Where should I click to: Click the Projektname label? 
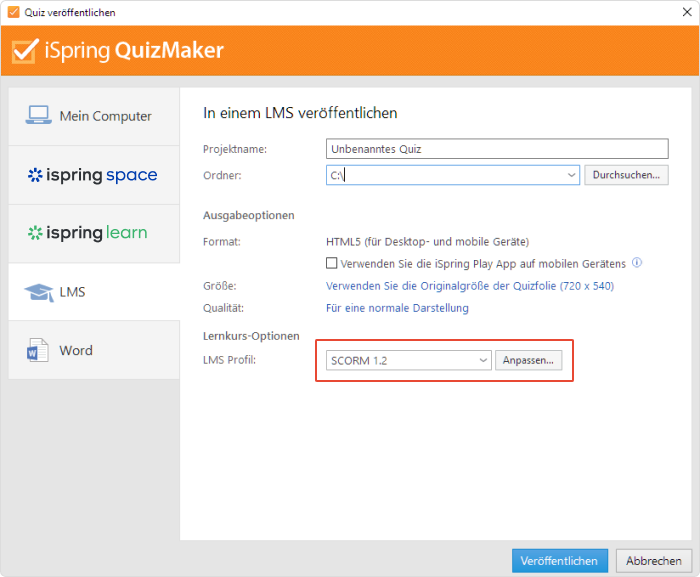235,149
